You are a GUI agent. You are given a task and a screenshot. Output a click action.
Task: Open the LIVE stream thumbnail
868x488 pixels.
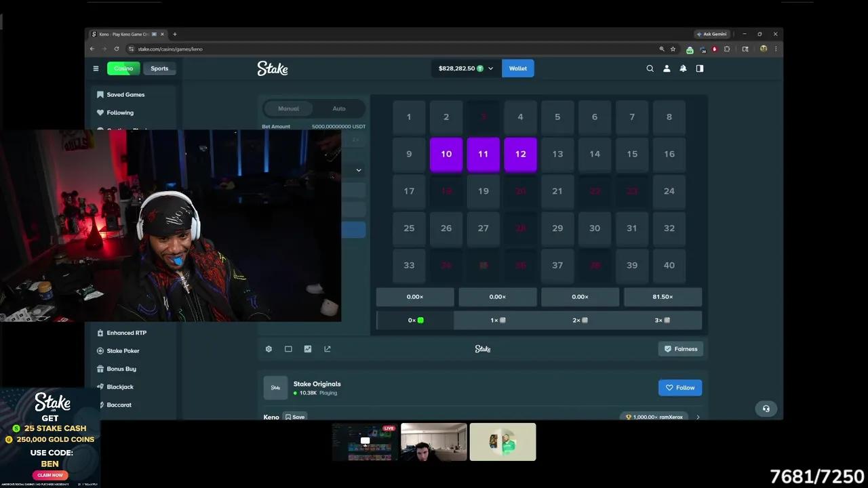point(365,442)
